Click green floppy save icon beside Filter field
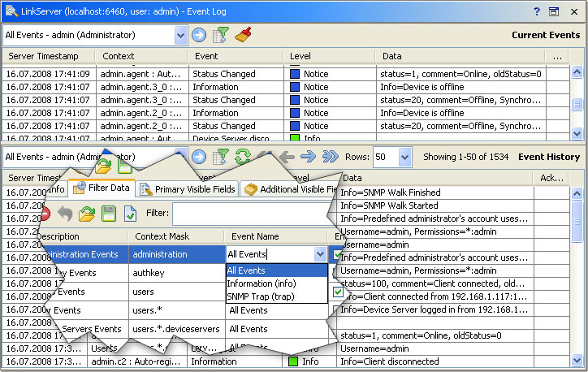 tap(109, 214)
